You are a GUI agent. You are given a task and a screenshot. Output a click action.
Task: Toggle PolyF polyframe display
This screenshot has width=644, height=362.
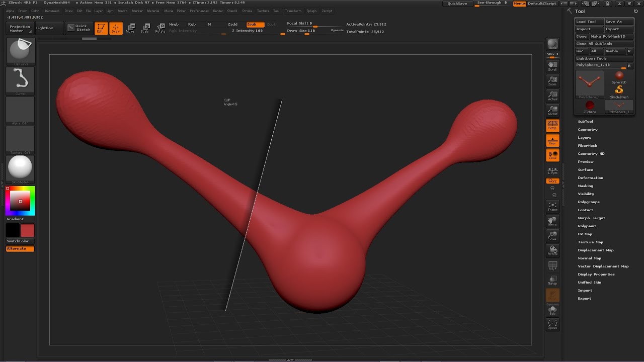pos(552,265)
